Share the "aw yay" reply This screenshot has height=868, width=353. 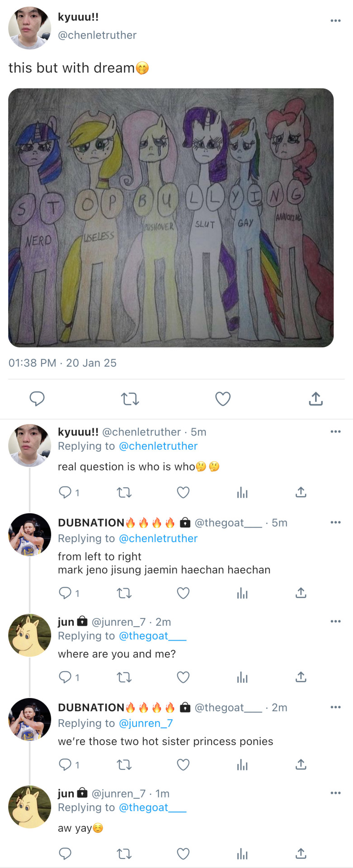coord(301,854)
